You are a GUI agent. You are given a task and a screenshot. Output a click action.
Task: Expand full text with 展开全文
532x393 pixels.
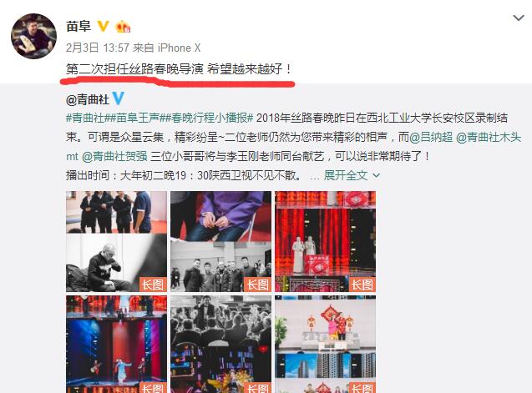point(346,175)
